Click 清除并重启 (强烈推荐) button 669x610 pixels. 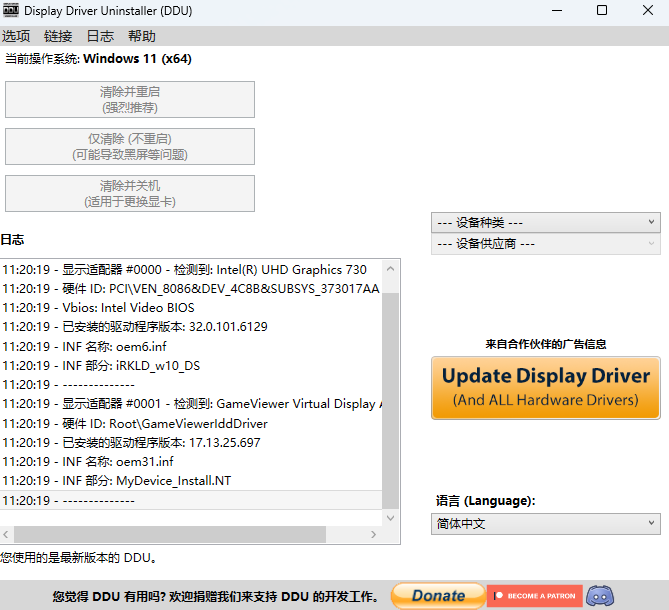point(130,99)
